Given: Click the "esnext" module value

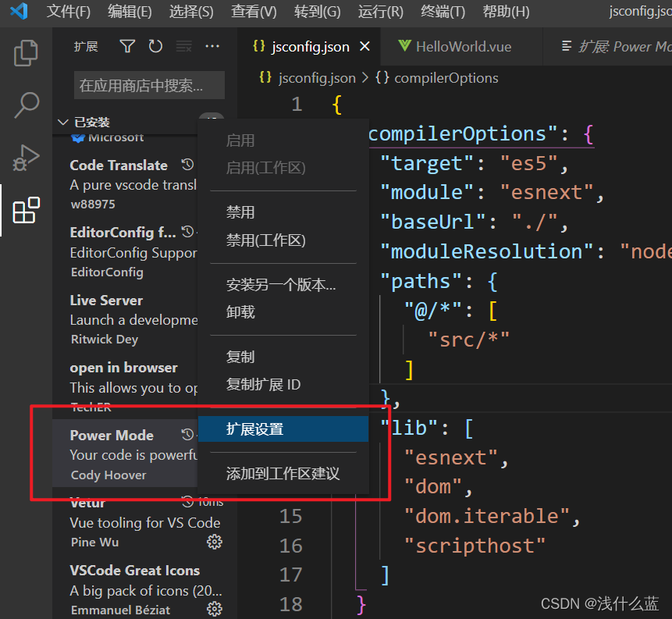Looking at the screenshot, I should coord(546,193).
